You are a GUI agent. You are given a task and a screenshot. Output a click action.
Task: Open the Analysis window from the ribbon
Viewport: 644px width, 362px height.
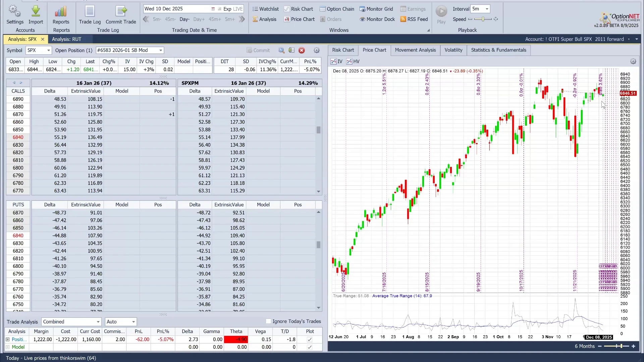click(x=264, y=19)
